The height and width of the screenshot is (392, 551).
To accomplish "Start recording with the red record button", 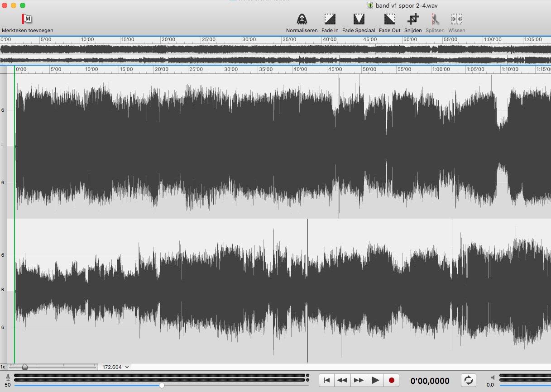I will (392, 380).
